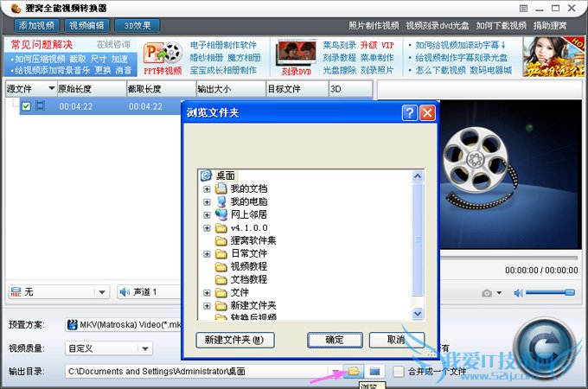Click the 刻录DVD thumbnail icon
Viewport: 588px width, 389px height.
296,54
